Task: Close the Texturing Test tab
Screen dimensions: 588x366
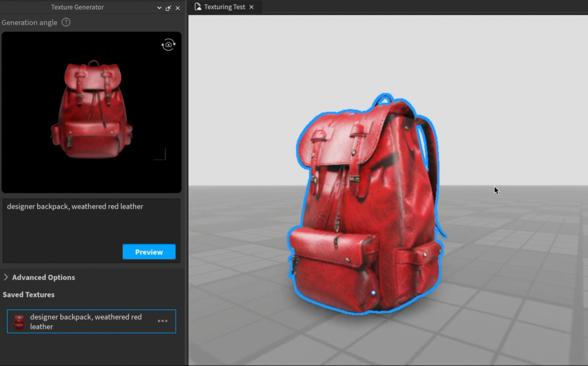Action: coord(252,7)
